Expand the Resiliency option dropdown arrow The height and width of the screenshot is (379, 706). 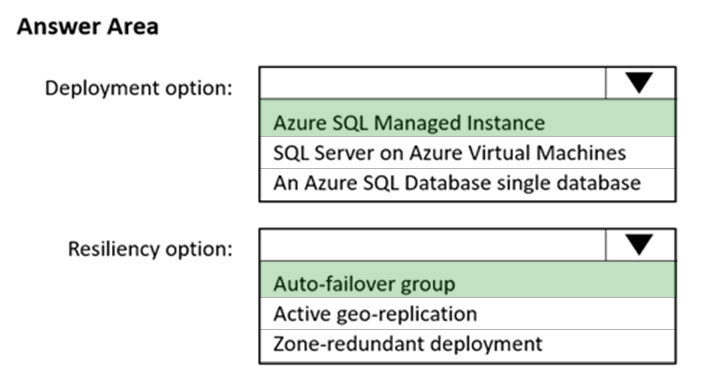click(640, 245)
